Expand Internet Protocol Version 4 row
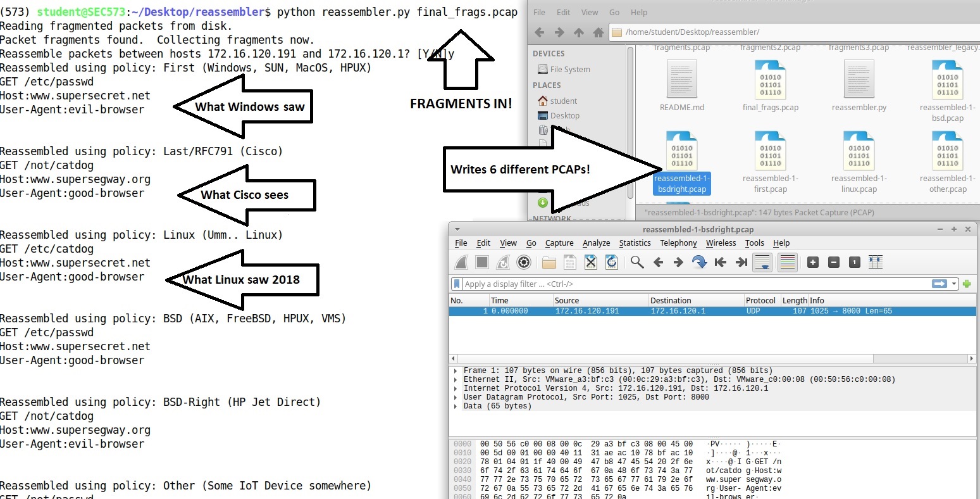This screenshot has height=499, width=980. [456, 388]
